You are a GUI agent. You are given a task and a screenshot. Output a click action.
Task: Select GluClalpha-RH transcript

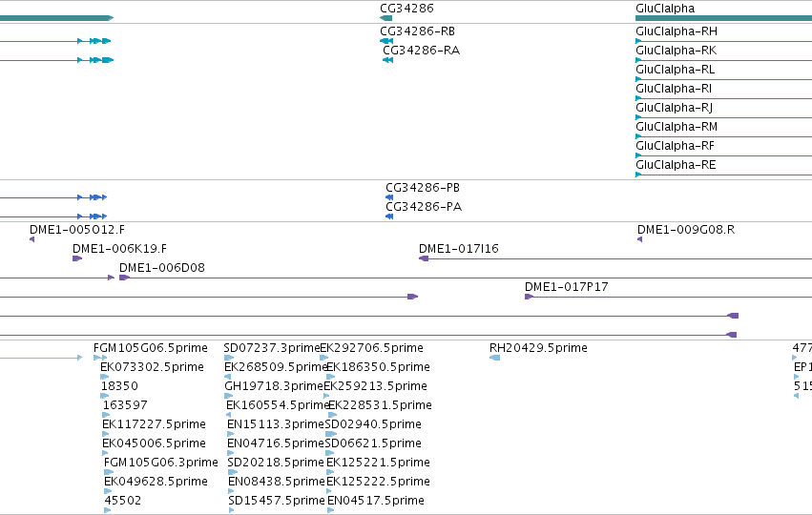(x=677, y=31)
